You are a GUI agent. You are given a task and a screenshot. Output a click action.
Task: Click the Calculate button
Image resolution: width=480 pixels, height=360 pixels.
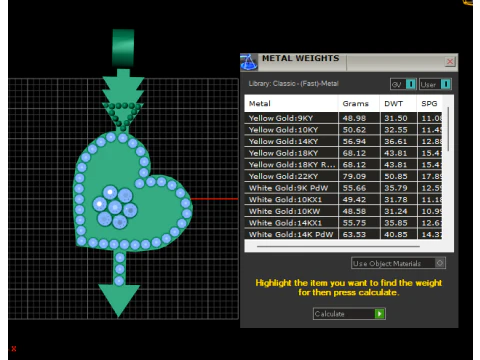click(349, 314)
